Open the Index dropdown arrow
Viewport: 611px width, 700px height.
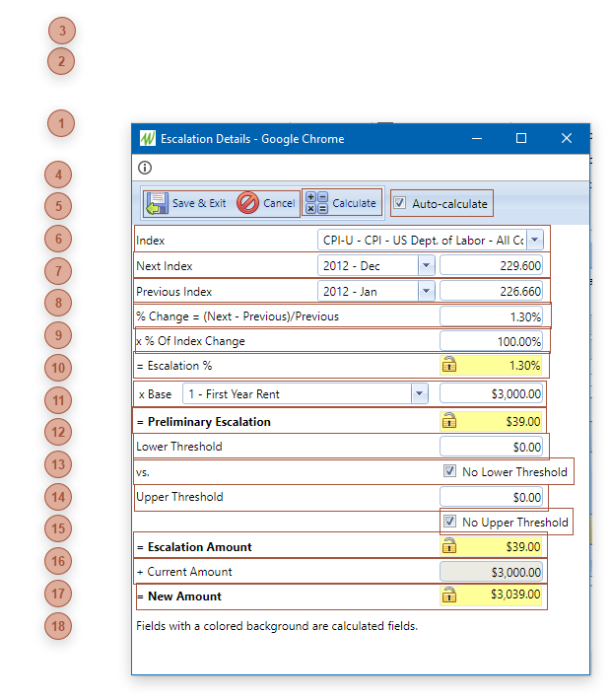coord(535,241)
